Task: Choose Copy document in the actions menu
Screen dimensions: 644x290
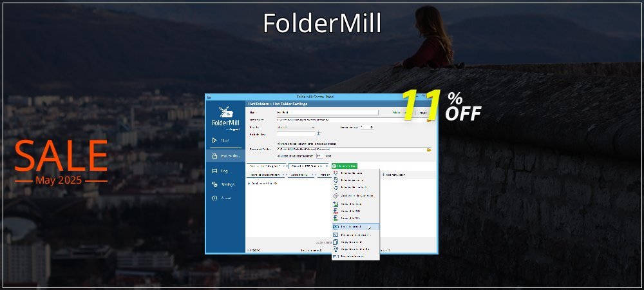Action: pyautogui.click(x=355, y=242)
